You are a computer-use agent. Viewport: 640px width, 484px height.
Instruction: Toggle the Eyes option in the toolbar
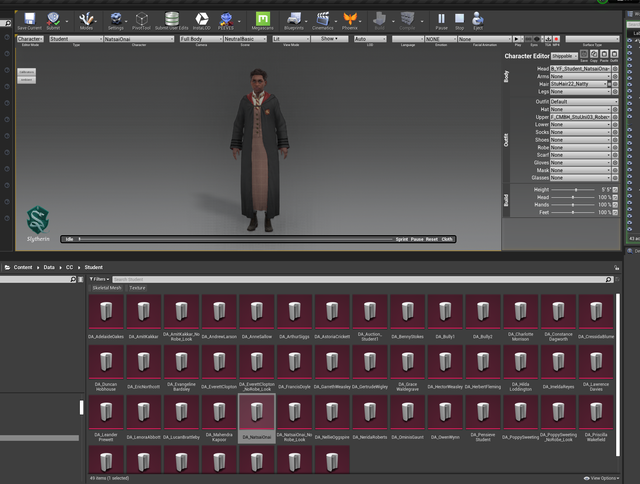point(537,39)
